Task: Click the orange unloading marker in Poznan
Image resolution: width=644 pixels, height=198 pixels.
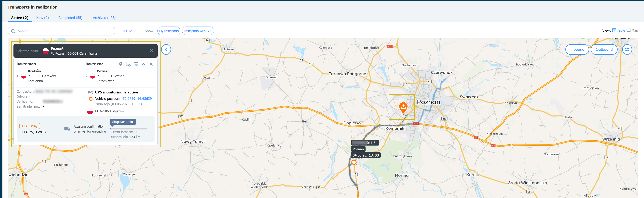Action: tap(403, 107)
